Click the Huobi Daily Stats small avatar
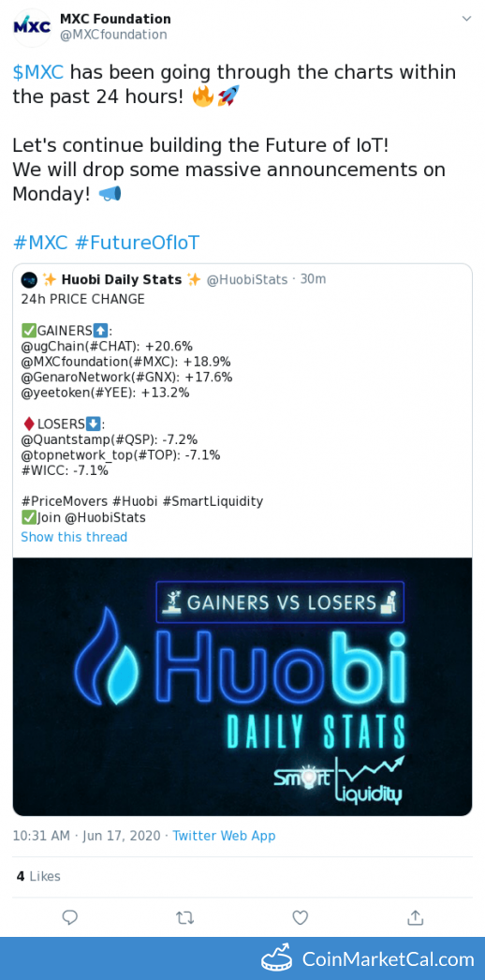 point(29,279)
